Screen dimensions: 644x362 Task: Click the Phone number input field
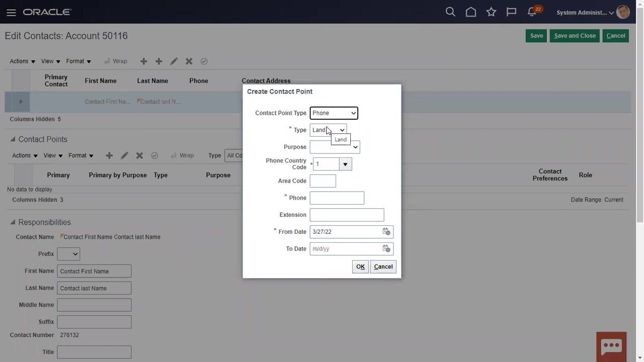[337, 198]
